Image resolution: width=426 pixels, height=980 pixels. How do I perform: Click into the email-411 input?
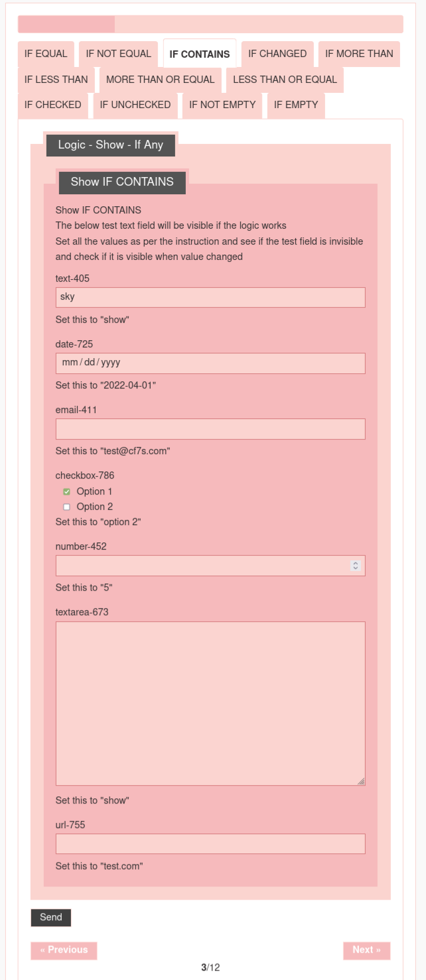click(x=210, y=429)
